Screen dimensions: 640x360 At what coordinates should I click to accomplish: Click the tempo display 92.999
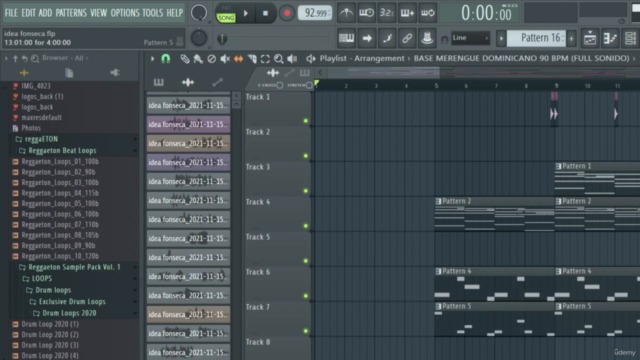[x=315, y=13]
